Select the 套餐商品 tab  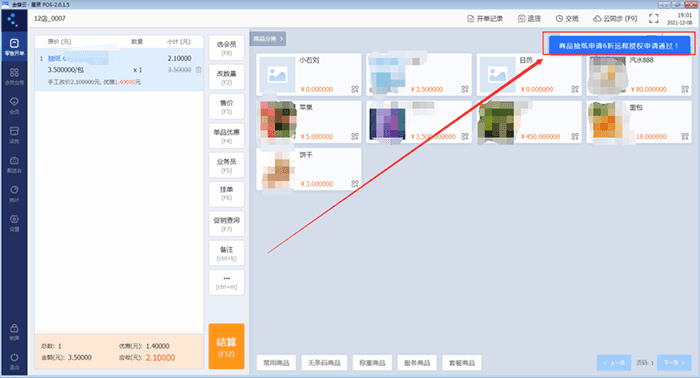[x=462, y=363]
